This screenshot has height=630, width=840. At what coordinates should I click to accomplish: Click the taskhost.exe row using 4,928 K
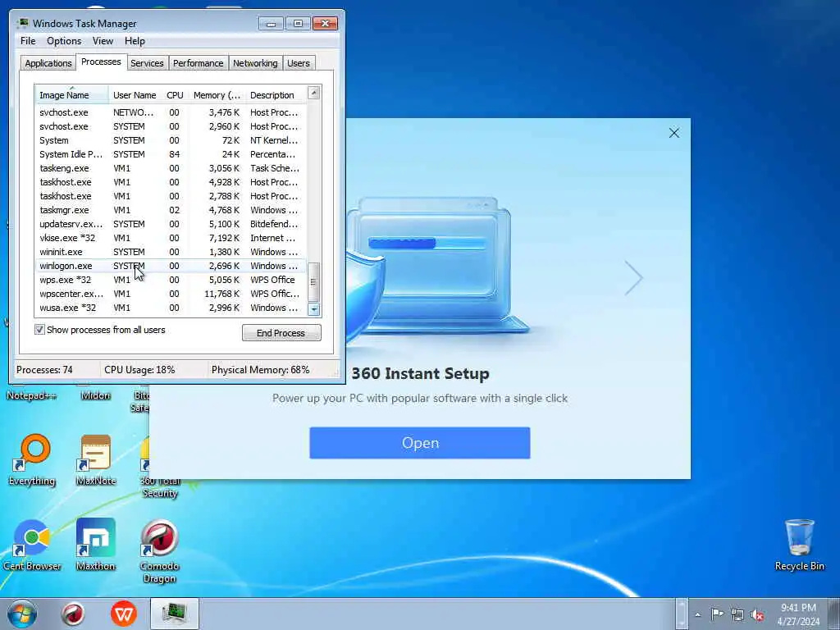pyautogui.click(x=171, y=182)
